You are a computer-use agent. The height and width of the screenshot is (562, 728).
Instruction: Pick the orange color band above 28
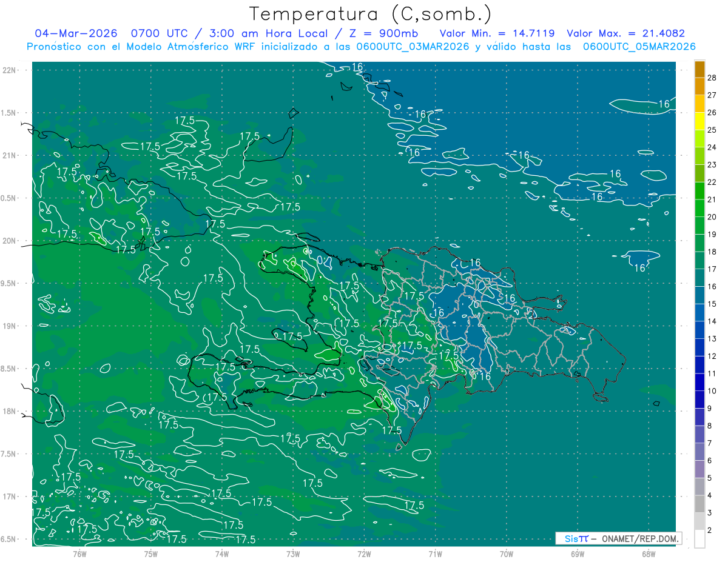[x=699, y=69]
